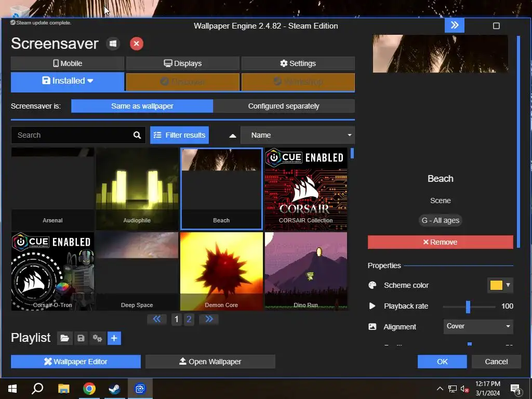
Task: Select the Dino Run wallpaper thumbnail
Action: (305, 271)
